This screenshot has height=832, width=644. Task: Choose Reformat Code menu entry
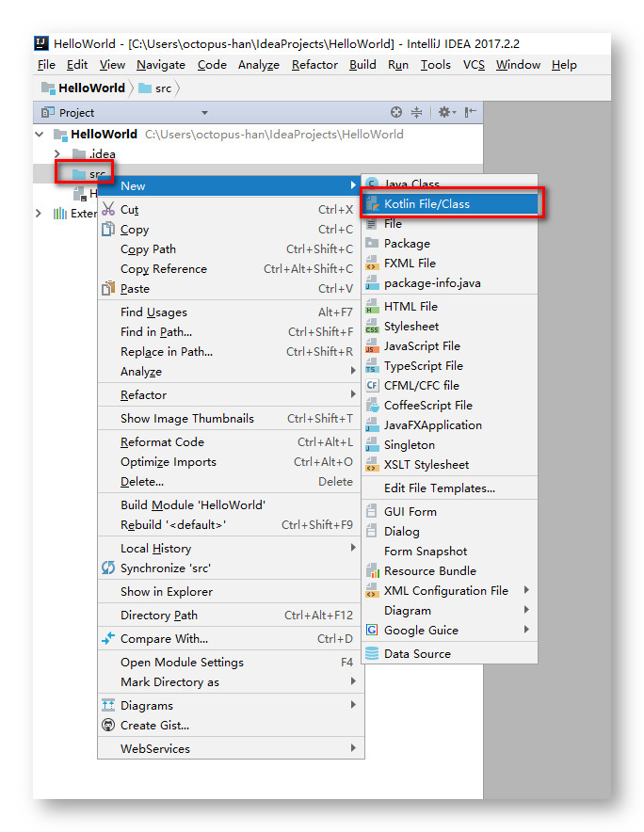coord(230,442)
